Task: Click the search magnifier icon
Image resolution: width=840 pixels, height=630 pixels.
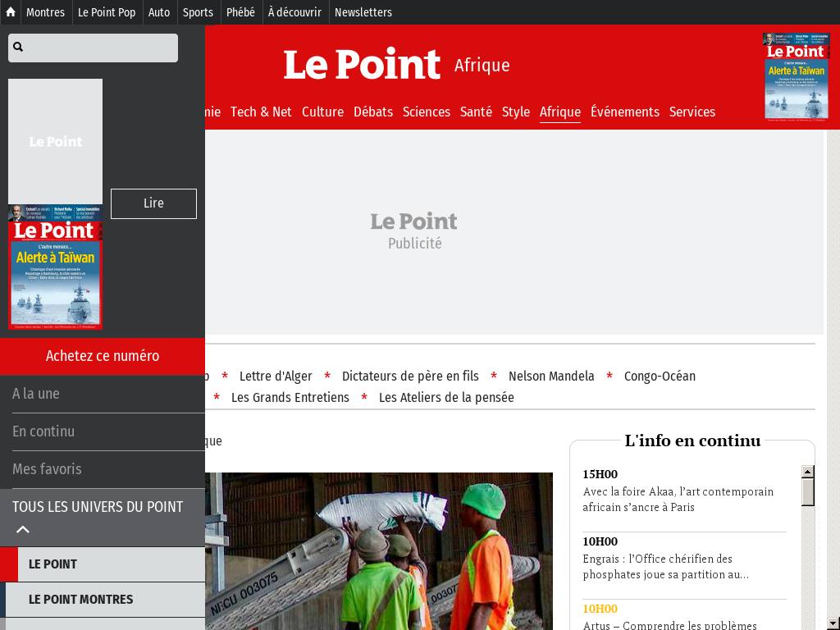Action: [x=18, y=48]
